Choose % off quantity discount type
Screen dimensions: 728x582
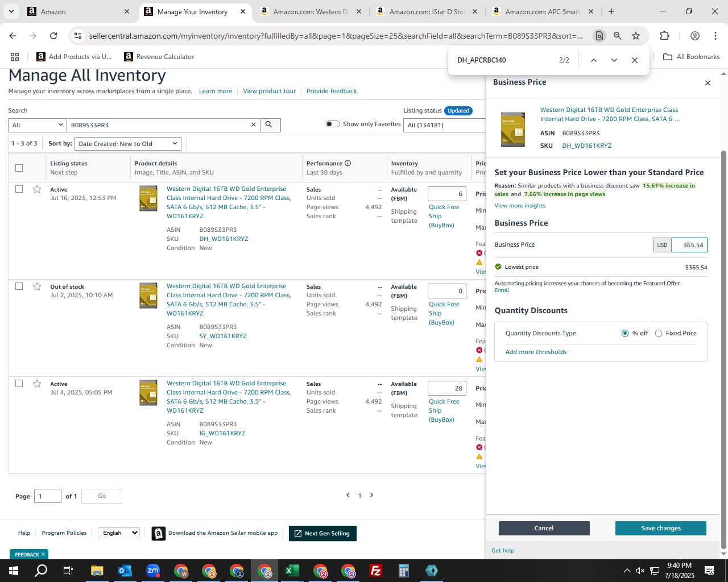[625, 334]
